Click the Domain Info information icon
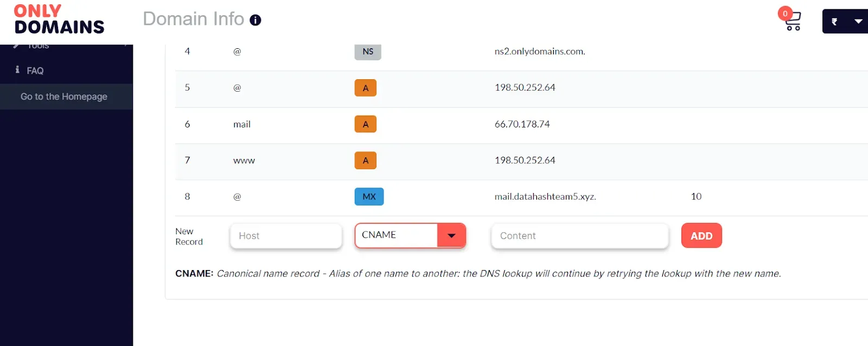The image size is (868, 346). tap(255, 20)
